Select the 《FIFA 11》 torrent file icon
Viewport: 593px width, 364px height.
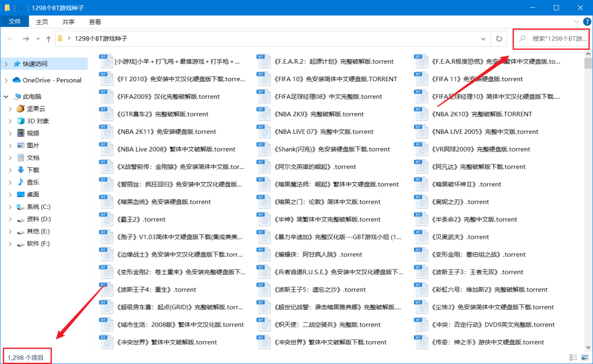(x=421, y=79)
